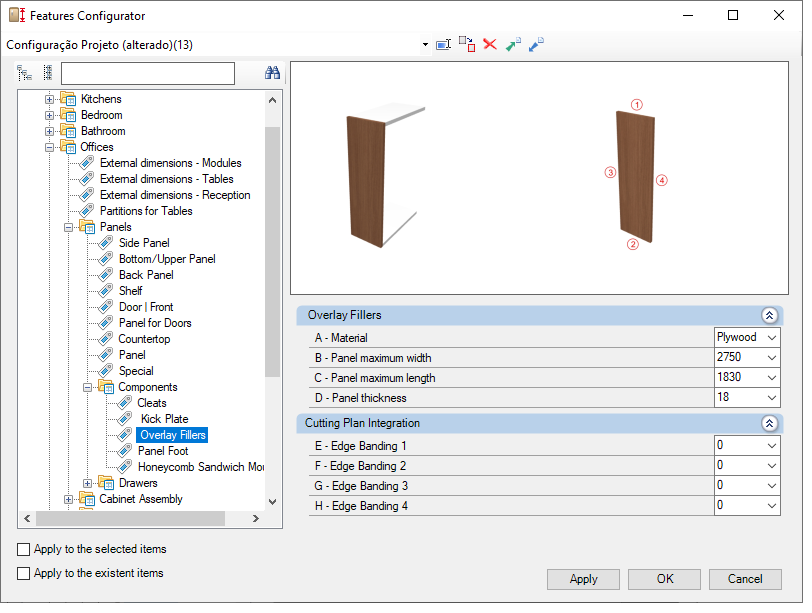Open the configuration name dropdown arrow
Image resolution: width=812 pixels, height=613 pixels.
(425, 45)
